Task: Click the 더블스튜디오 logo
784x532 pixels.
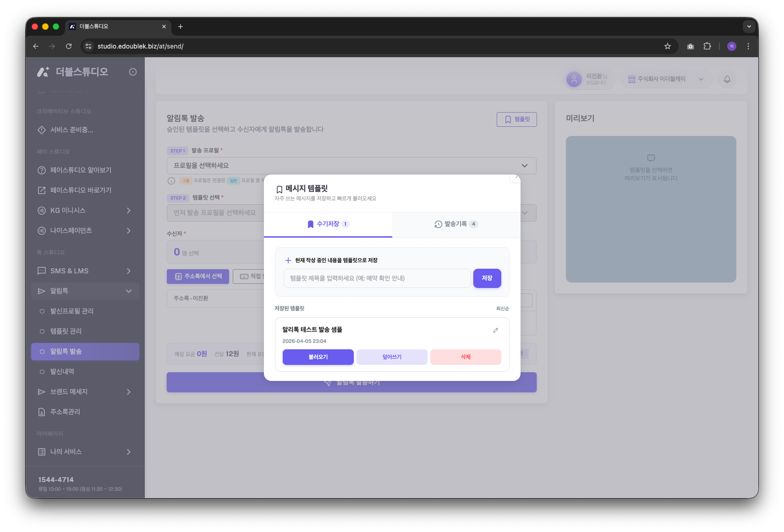Action: coord(73,72)
